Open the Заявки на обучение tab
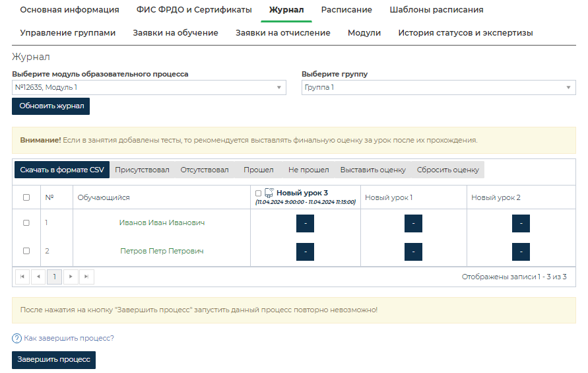Image resolution: width=588 pixels, height=373 pixels. (176, 33)
